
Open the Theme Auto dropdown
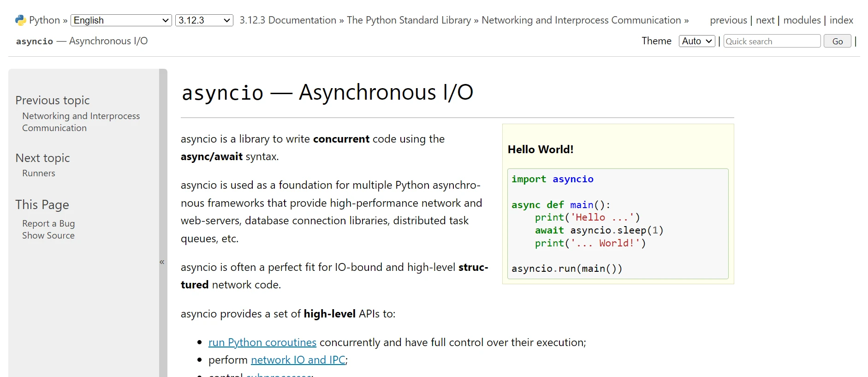pos(697,41)
